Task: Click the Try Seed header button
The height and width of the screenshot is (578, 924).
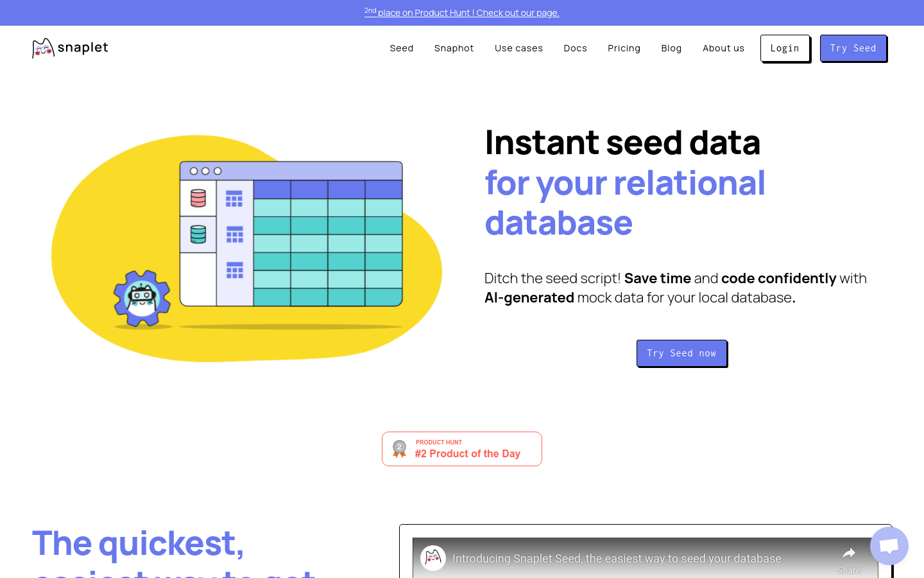Action: coord(853,48)
